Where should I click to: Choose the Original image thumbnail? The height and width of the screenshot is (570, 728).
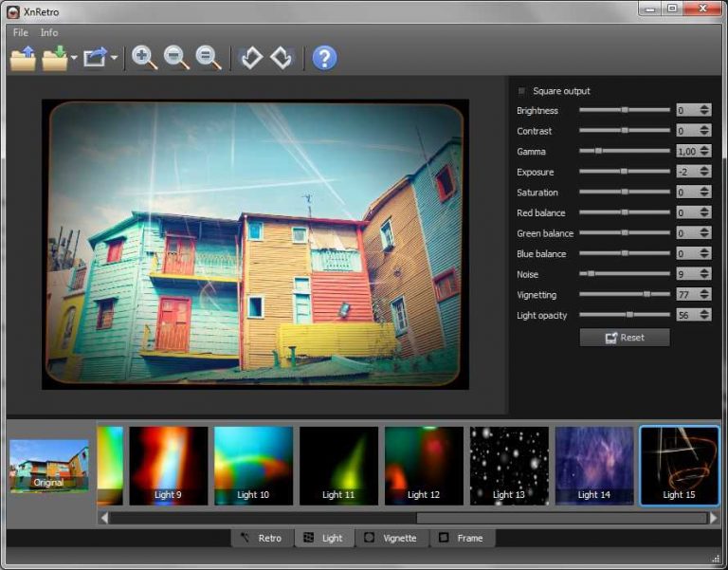(x=48, y=465)
